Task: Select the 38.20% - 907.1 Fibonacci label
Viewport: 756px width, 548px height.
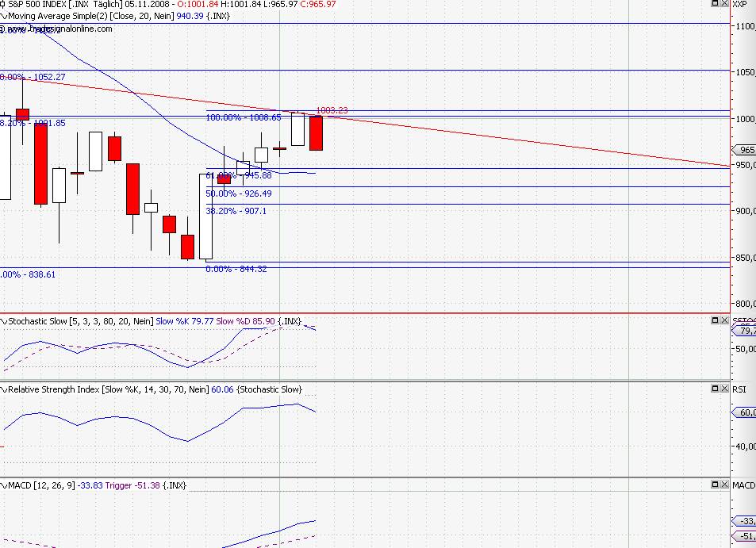Action: [236, 211]
